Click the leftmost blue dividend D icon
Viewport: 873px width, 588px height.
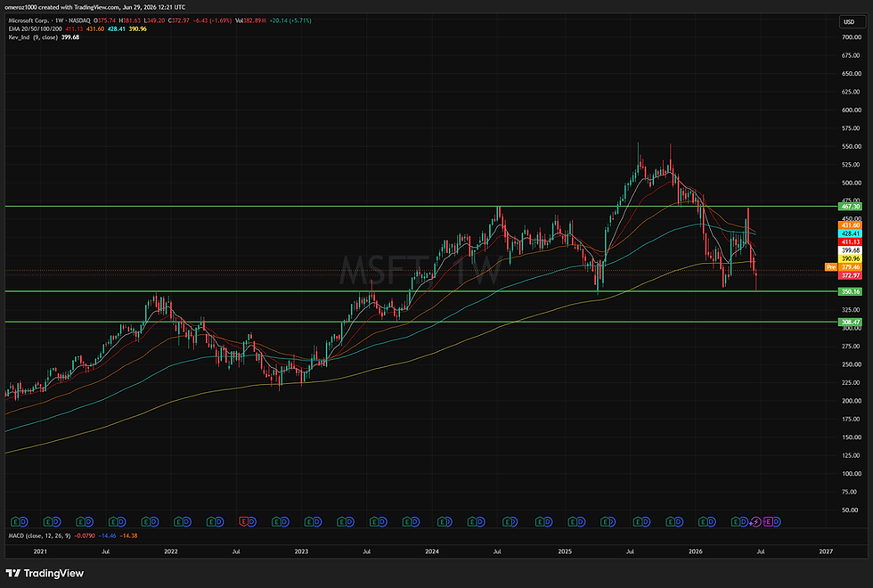[23, 522]
